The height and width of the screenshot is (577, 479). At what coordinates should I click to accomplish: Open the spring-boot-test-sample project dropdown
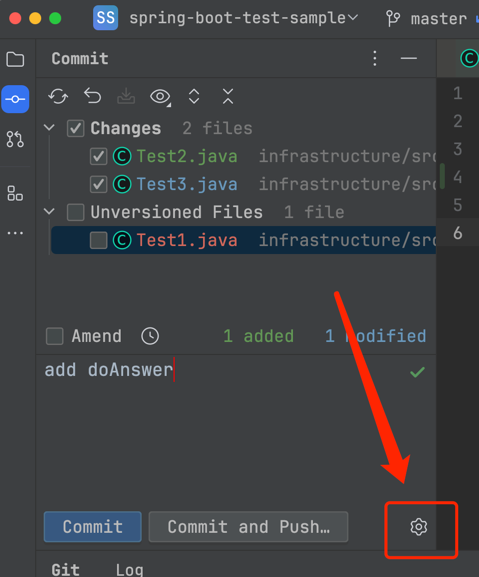[244, 18]
